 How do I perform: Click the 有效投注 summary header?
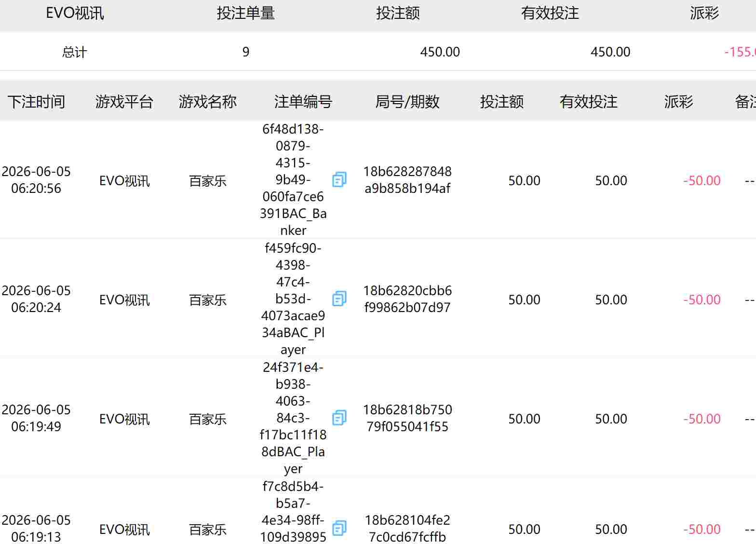(x=550, y=13)
